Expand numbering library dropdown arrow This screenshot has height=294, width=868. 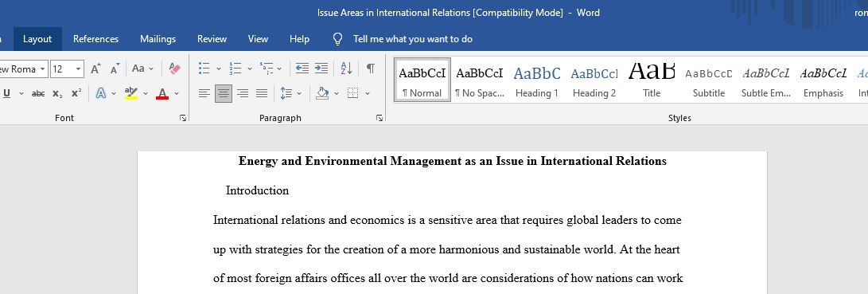(249, 69)
